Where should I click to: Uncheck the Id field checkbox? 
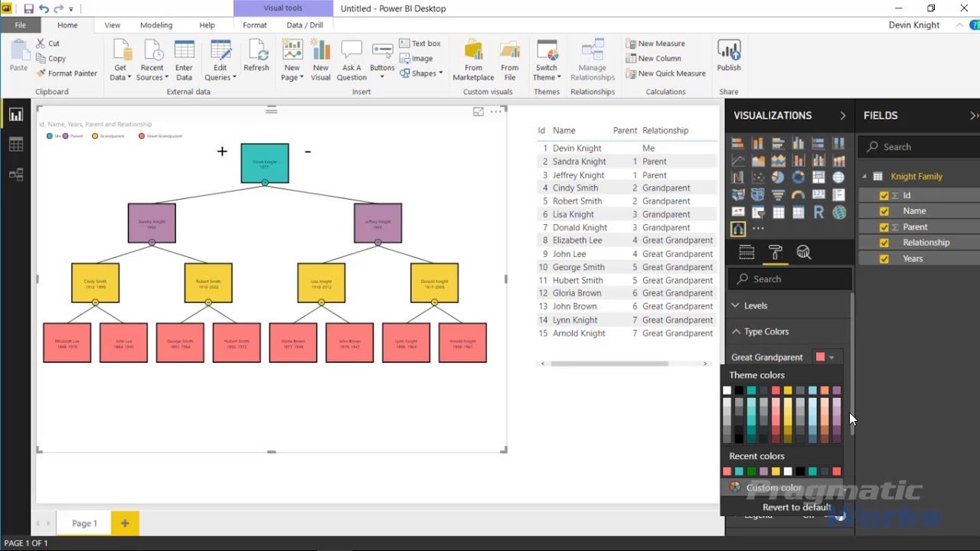pos(884,195)
